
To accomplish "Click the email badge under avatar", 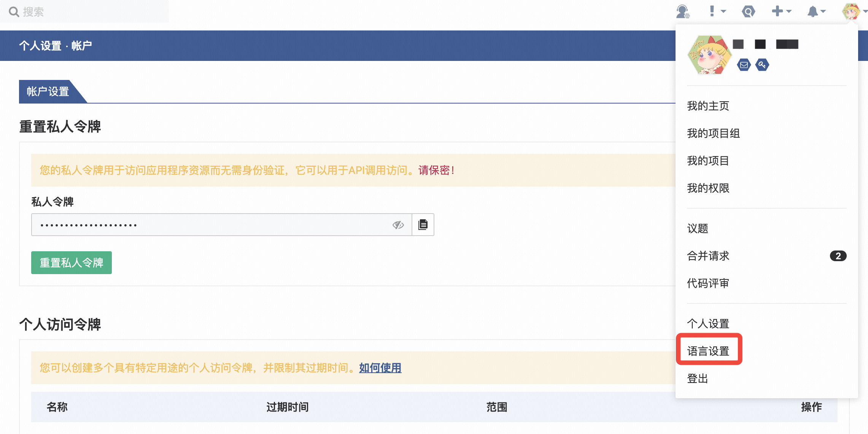I will pyautogui.click(x=744, y=65).
